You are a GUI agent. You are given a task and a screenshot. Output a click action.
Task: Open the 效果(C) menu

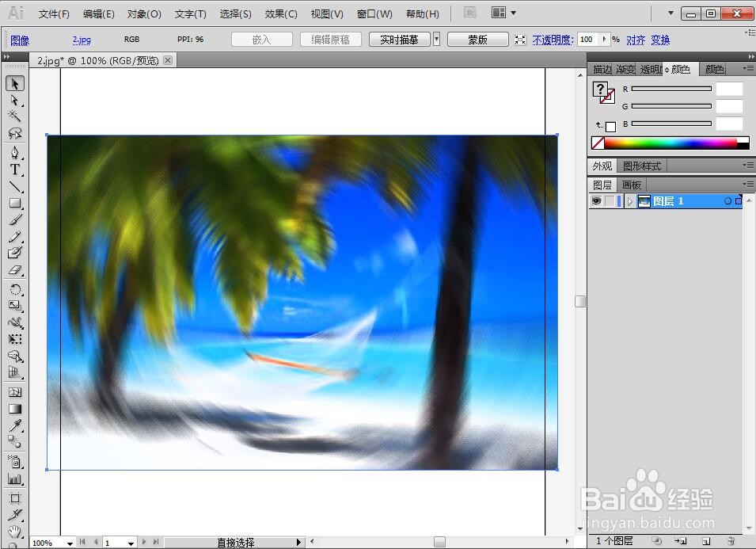pos(280,14)
